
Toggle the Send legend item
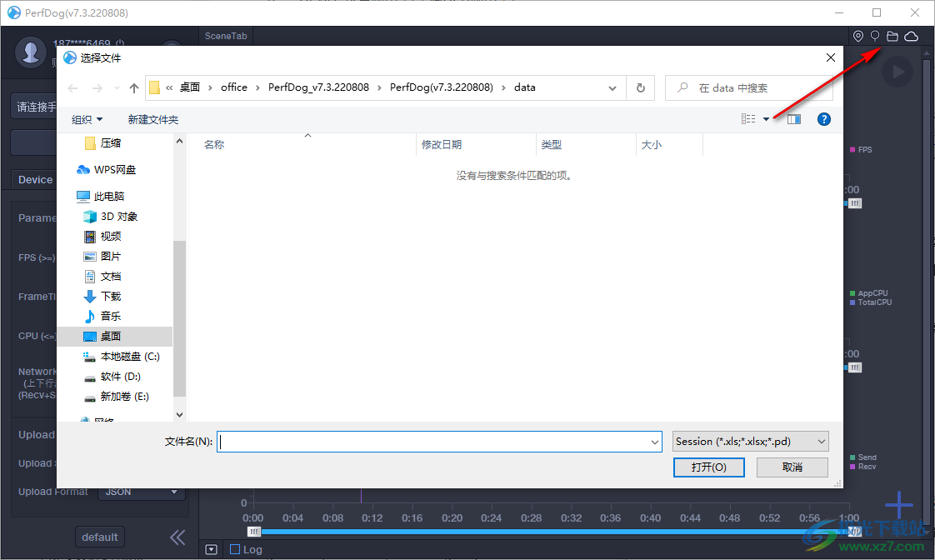pyautogui.click(x=863, y=457)
